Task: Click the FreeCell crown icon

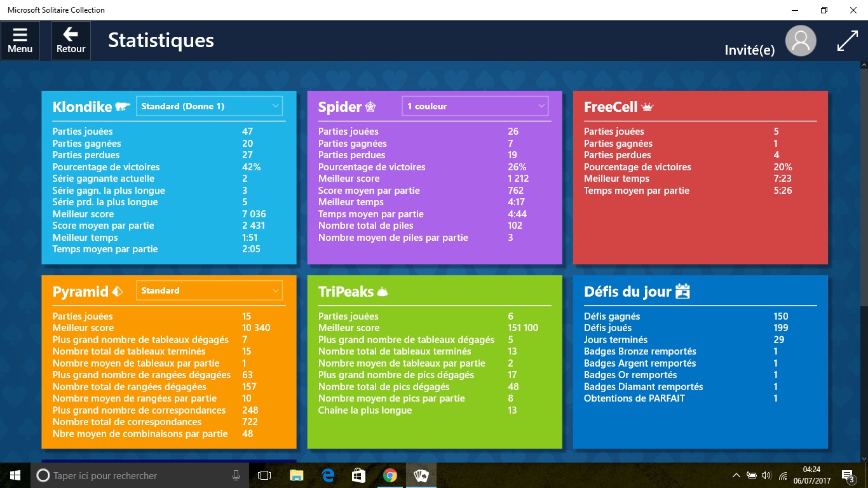Action: [648, 107]
